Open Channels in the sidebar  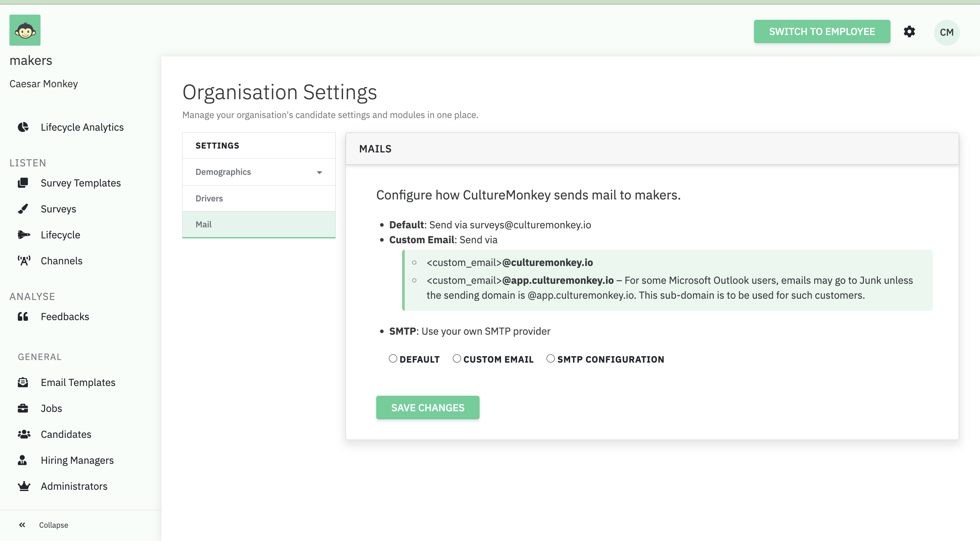pos(62,261)
